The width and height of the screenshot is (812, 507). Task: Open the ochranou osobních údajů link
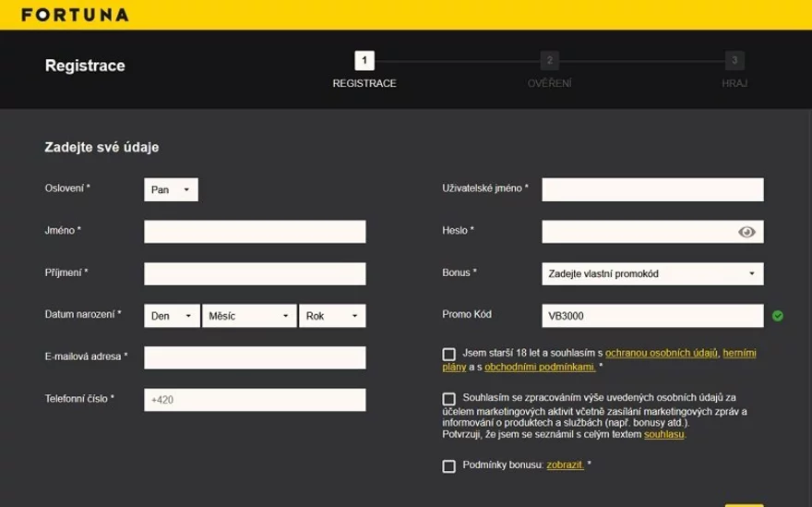(x=662, y=353)
